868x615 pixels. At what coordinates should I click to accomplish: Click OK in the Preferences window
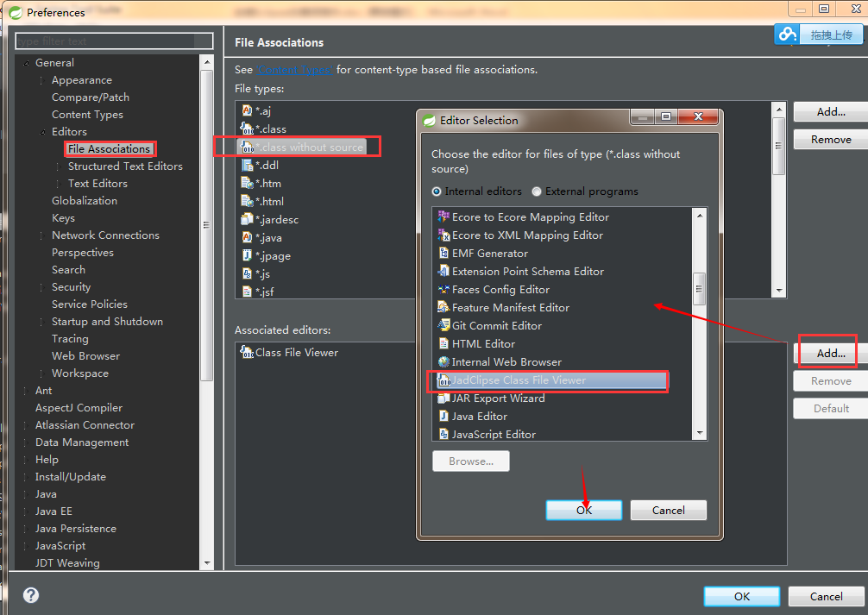(742, 596)
